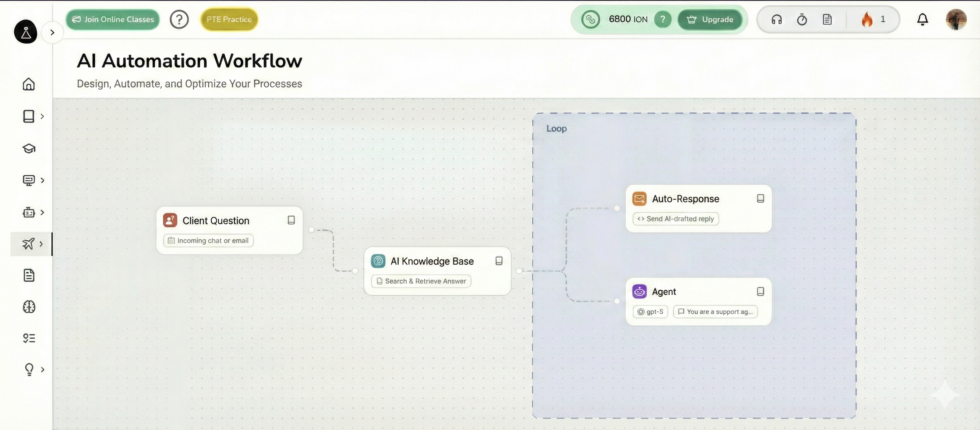Screen dimensions: 980x430
Task: Click the Upgrade button
Action: tap(710, 19)
